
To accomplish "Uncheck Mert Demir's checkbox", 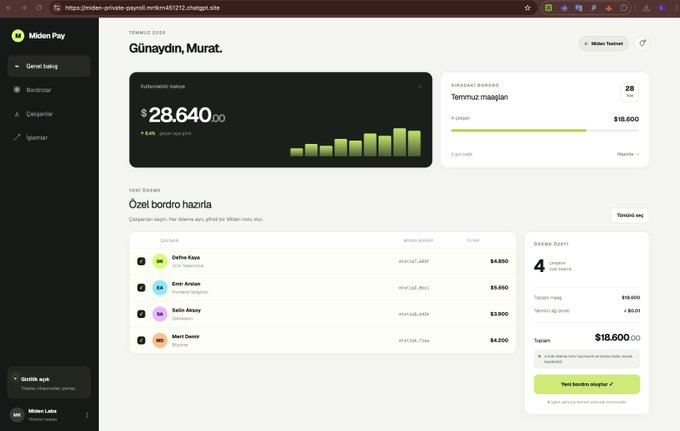I will coord(141,340).
